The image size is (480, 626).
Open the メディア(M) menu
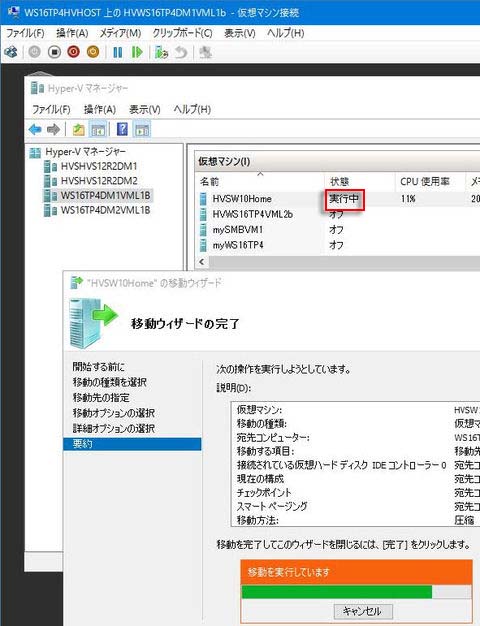(120, 33)
